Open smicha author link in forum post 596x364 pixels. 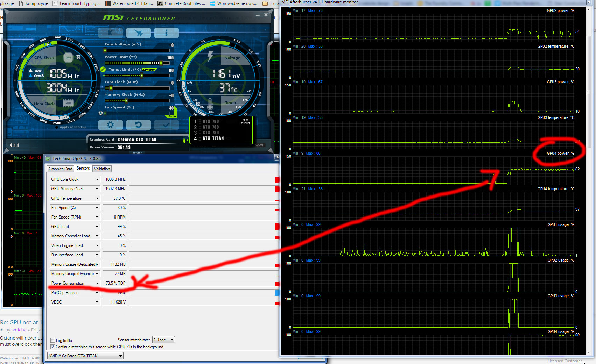[x=19, y=330]
